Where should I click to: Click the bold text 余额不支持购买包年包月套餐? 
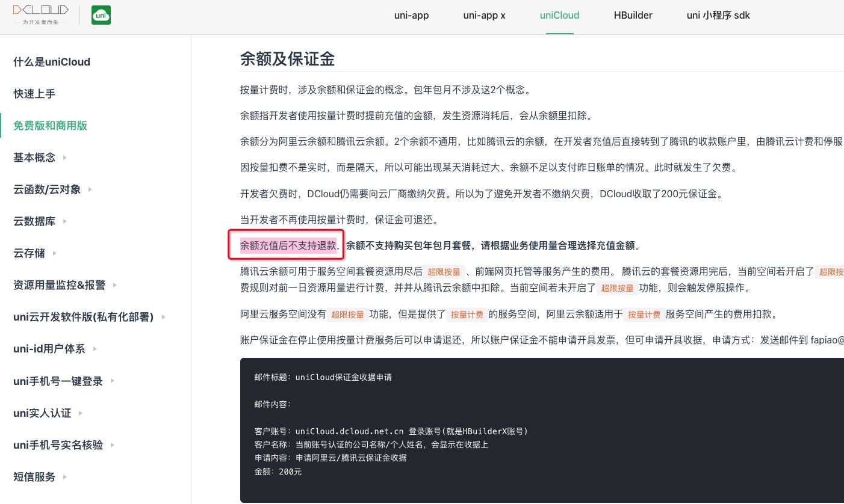point(409,245)
